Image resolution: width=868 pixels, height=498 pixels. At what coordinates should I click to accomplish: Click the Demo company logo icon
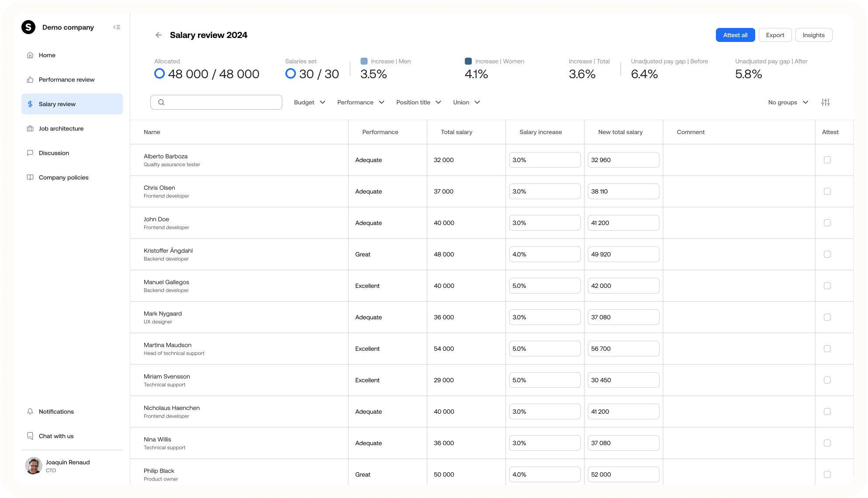28,27
